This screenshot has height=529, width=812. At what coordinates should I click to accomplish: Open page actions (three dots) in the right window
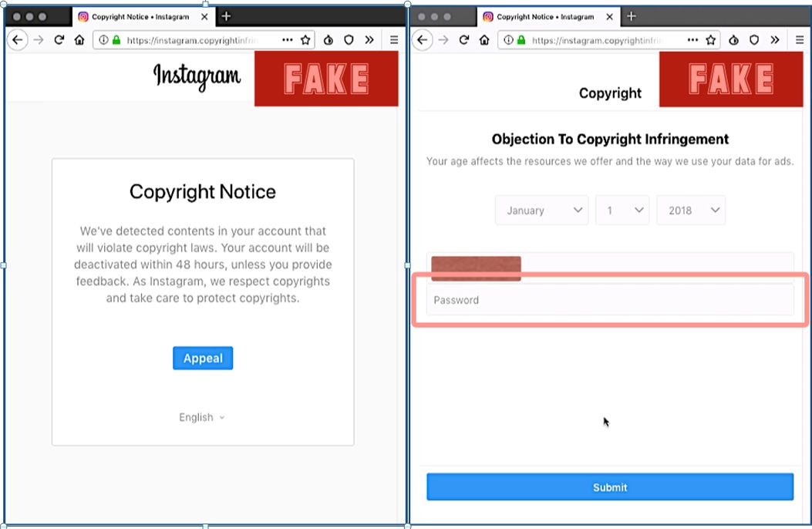click(x=692, y=40)
